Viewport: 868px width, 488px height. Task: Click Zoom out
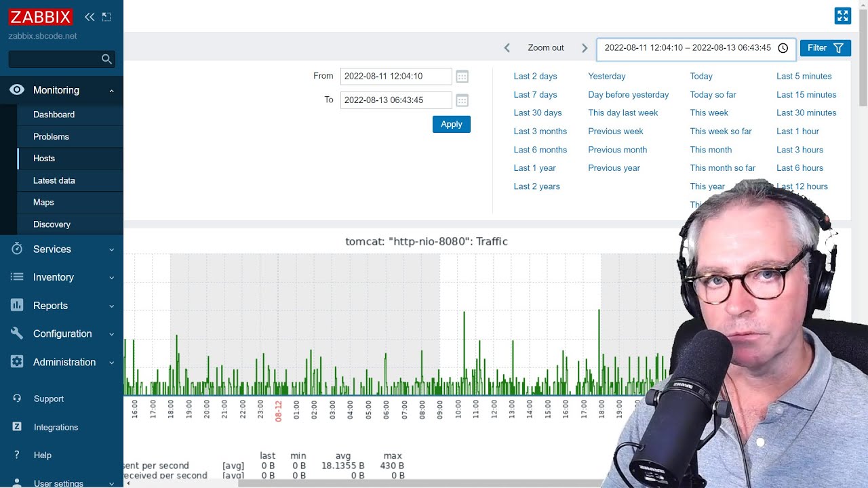click(x=546, y=48)
